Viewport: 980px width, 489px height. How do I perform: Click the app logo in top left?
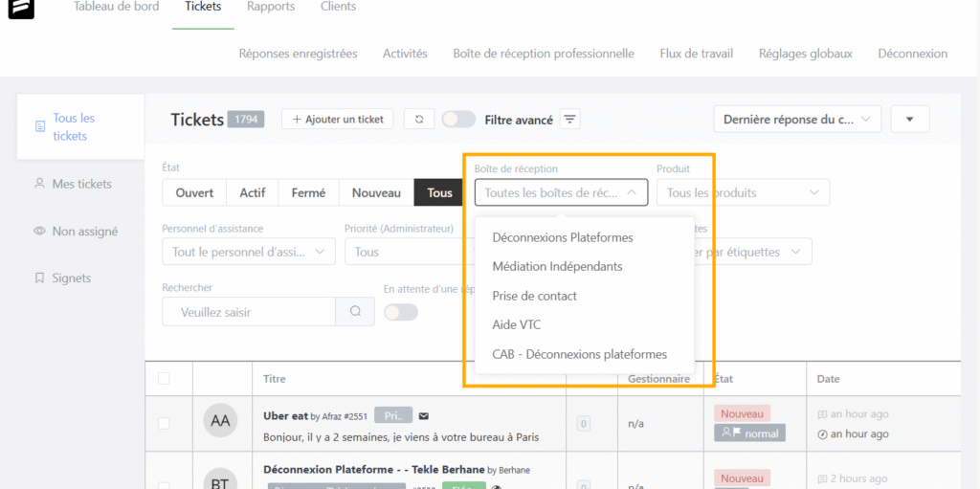point(21,10)
